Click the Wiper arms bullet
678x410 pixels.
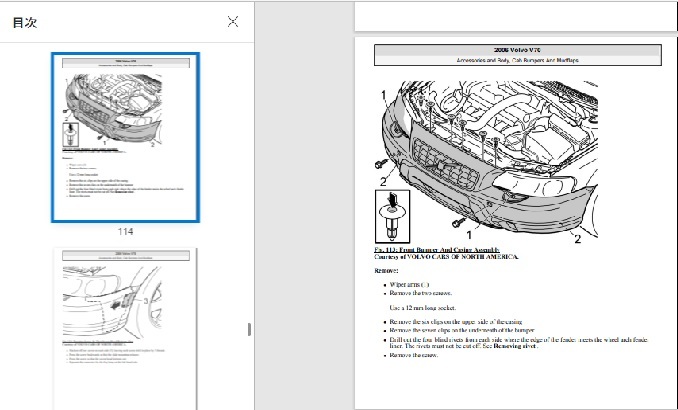point(409,285)
